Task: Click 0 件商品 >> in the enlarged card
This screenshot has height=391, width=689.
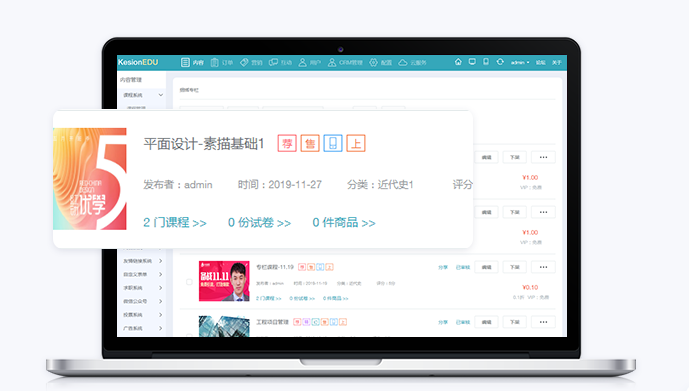Action: click(344, 223)
